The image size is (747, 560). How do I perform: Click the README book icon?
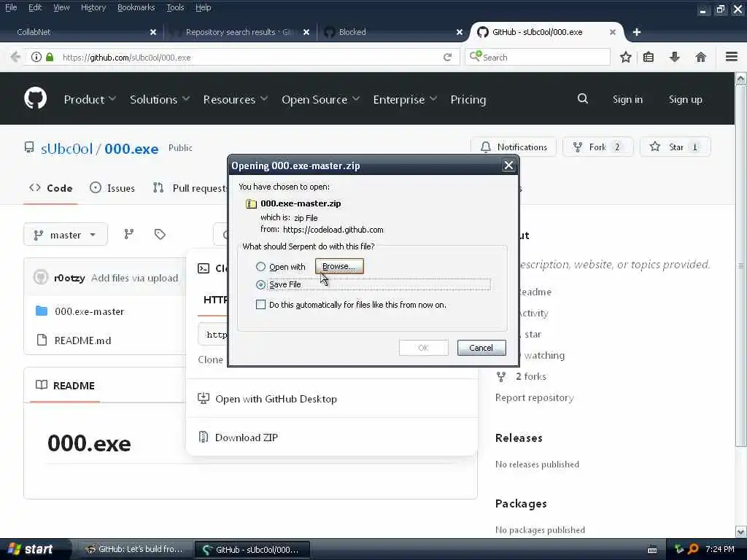pos(42,385)
